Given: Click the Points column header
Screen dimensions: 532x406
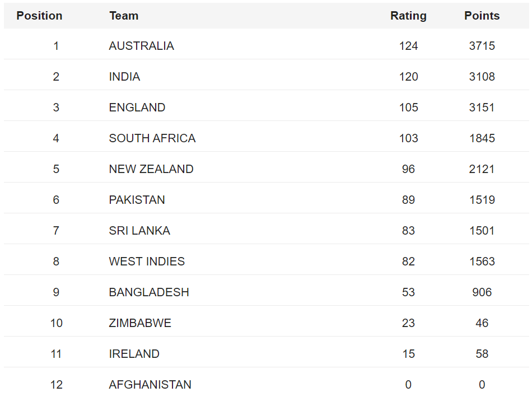Looking at the screenshot, I should [x=482, y=16].
